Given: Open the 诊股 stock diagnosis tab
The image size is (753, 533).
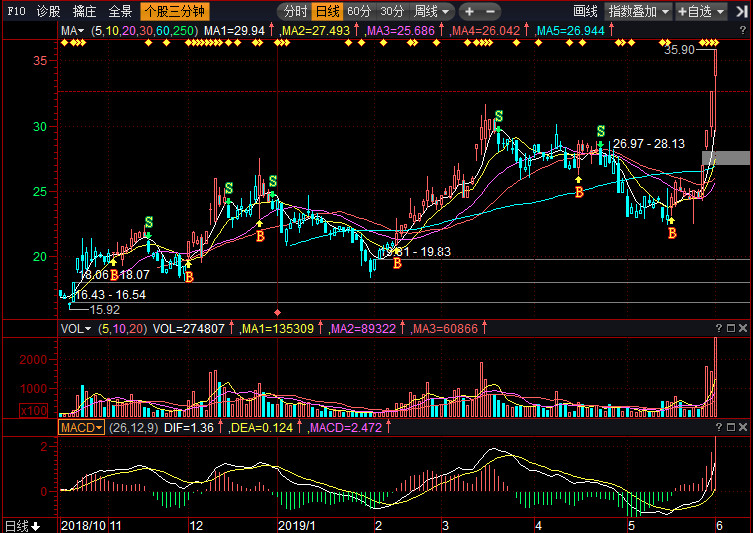Looking at the screenshot, I should (x=48, y=12).
